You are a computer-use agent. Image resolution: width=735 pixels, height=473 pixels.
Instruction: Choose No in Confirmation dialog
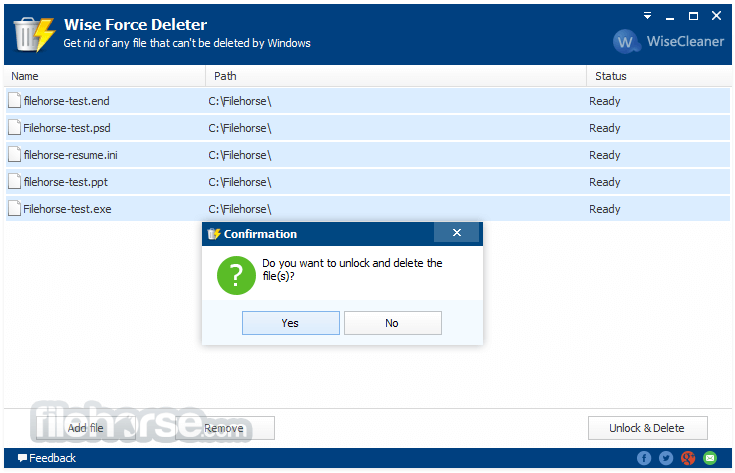(x=393, y=323)
